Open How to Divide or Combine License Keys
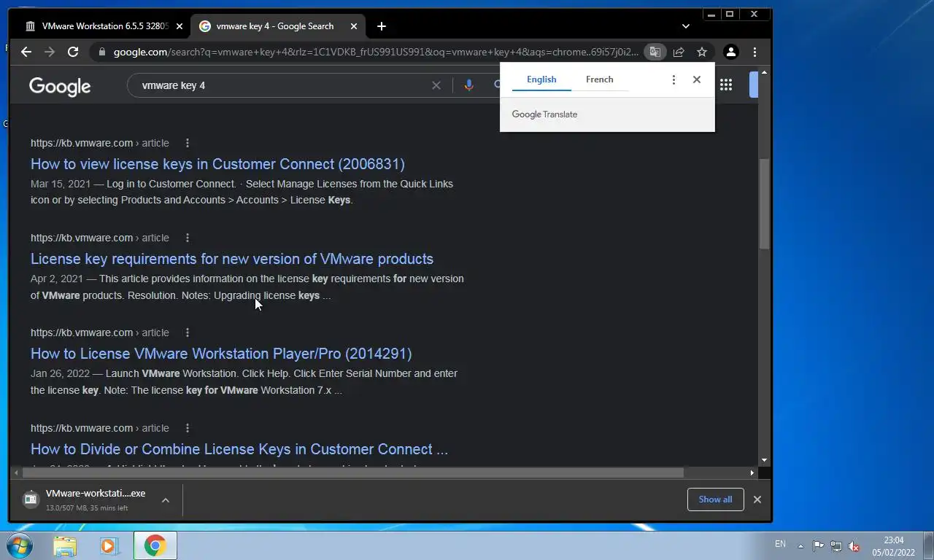This screenshot has height=560, width=934. pyautogui.click(x=239, y=449)
